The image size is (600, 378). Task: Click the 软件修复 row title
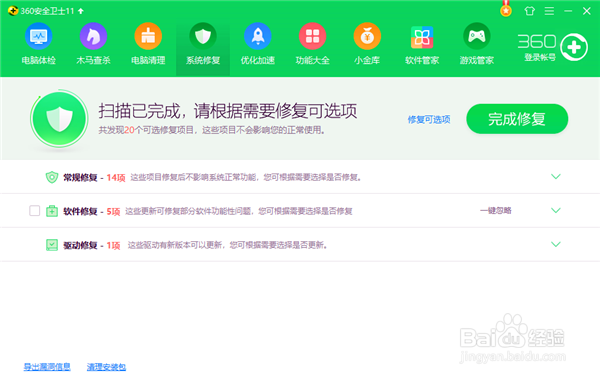[x=80, y=211]
